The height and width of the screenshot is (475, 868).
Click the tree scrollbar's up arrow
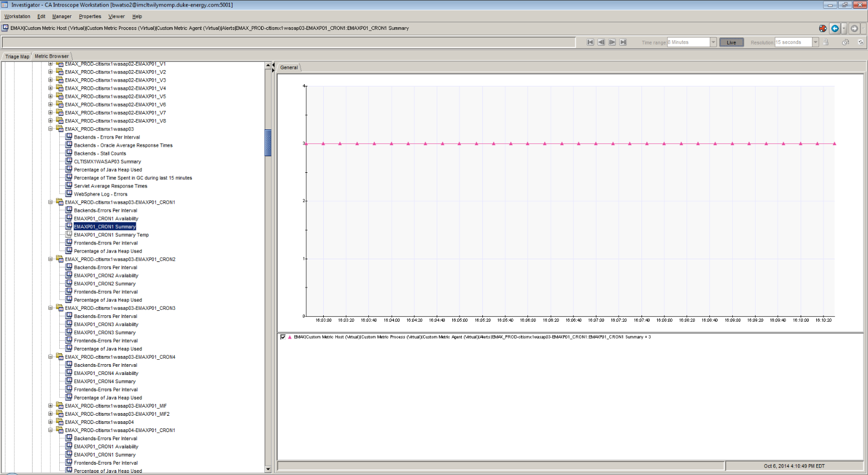pos(268,66)
